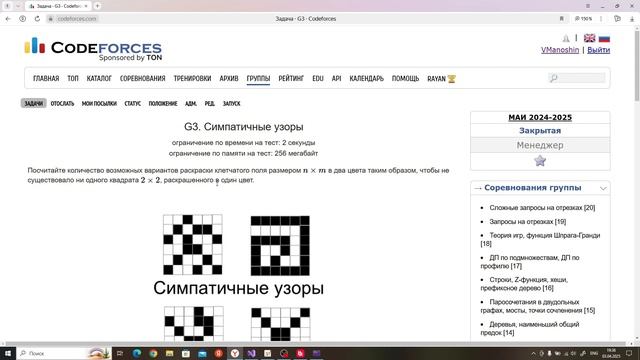Open Microsoft Store from taskbar

[x=186, y=353]
